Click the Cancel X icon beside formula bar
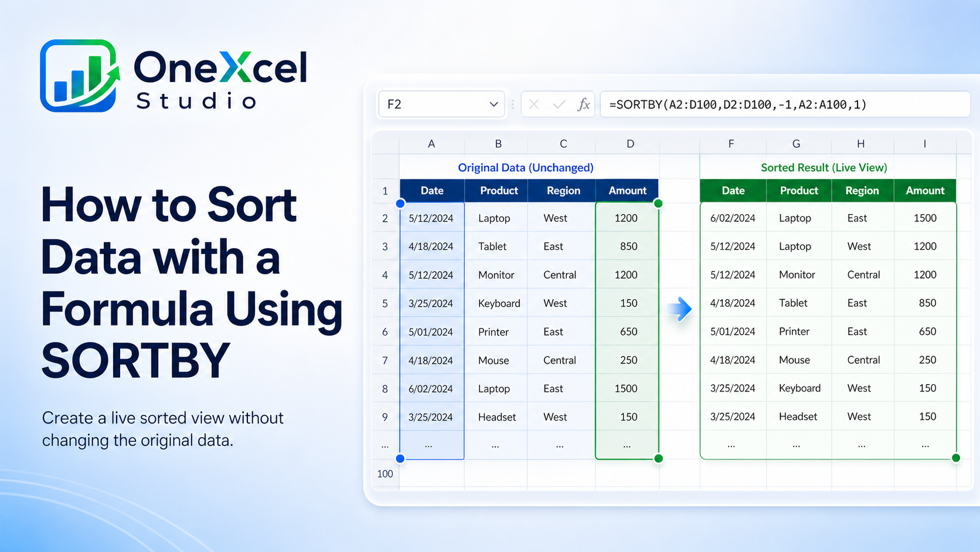Image resolution: width=980 pixels, height=552 pixels. 533,104
